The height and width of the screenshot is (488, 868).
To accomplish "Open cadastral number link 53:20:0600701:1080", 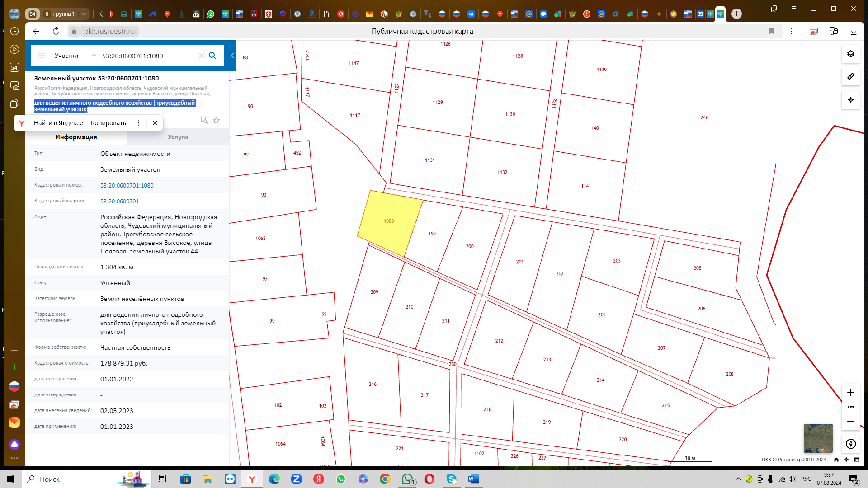I will (x=127, y=185).
